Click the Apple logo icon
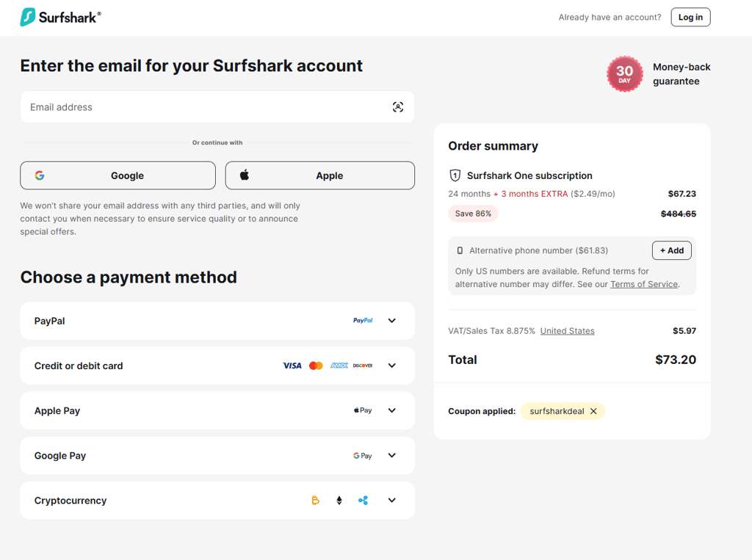Viewport: 752px width, 560px height. 245,175
